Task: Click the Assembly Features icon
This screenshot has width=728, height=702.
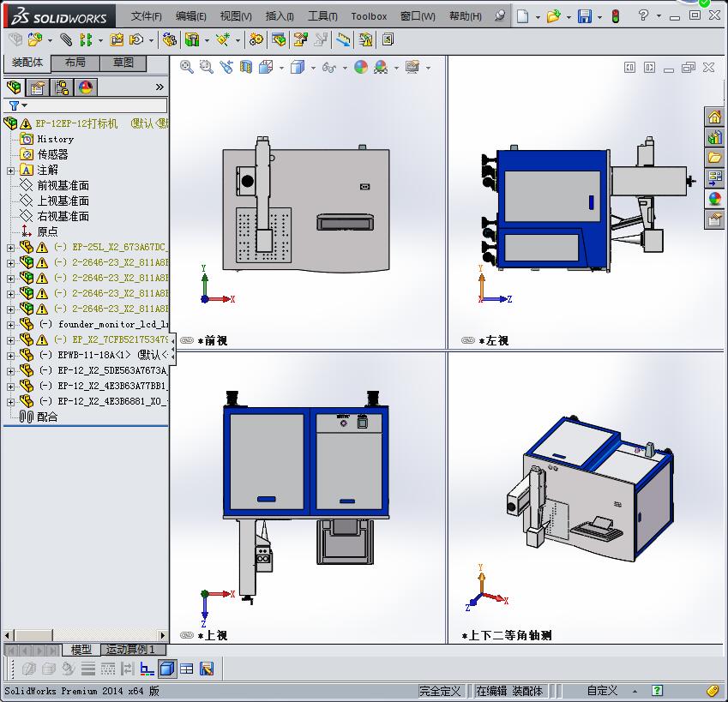Action: pos(192,40)
